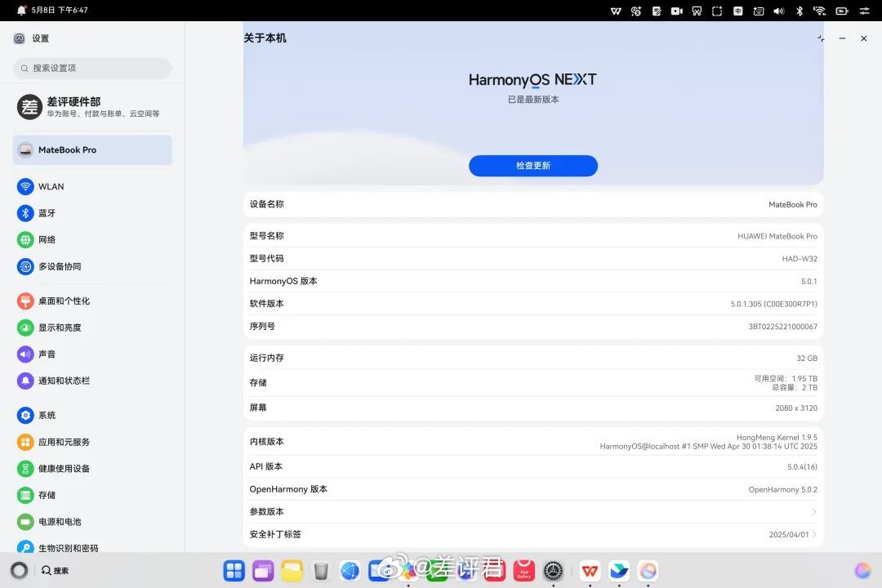
Task: Open 存储 storage in the sidebar
Action: click(93, 495)
